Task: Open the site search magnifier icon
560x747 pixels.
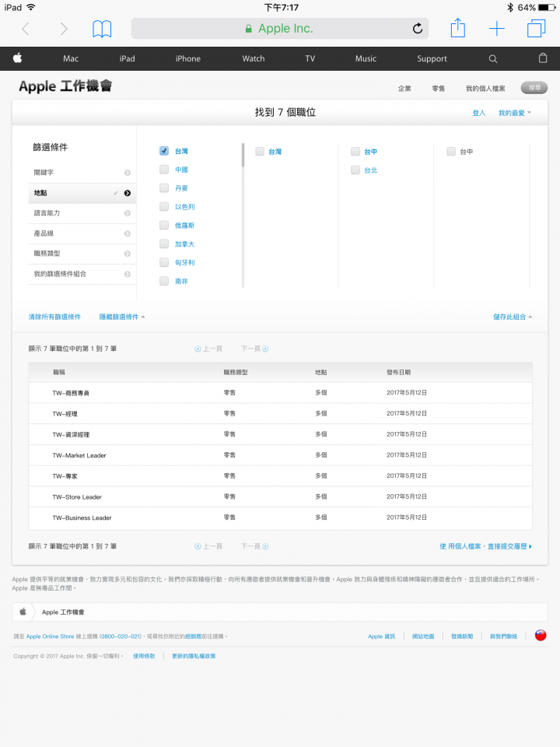Action: 493,58
